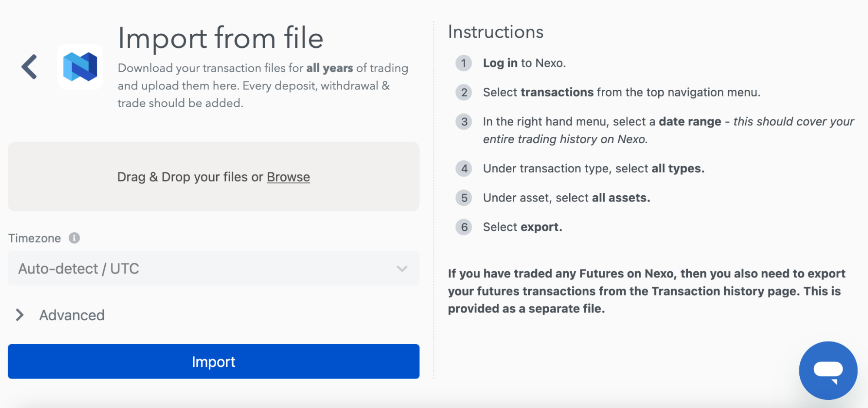868x408 pixels.
Task: Open the Auto-detect / UTC timezone dropdown
Action: tap(214, 268)
